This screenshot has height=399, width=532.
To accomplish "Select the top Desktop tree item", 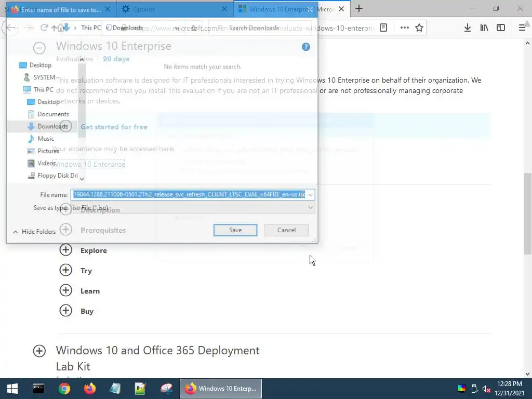I will tap(35, 65).
